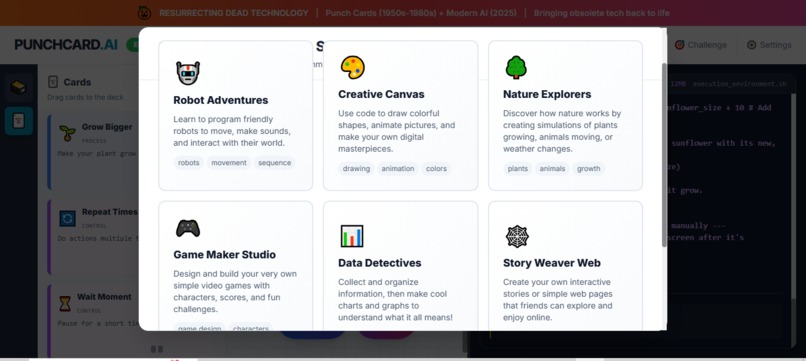Click the paint palette icon on Creative Canvas
The width and height of the screenshot is (806, 361).
coord(353,67)
